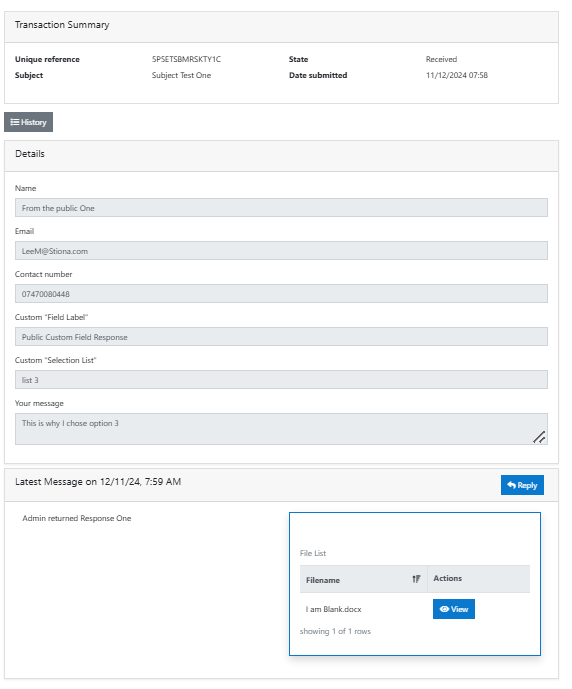Click 'showing 1 of 1 rows' text

(335, 631)
